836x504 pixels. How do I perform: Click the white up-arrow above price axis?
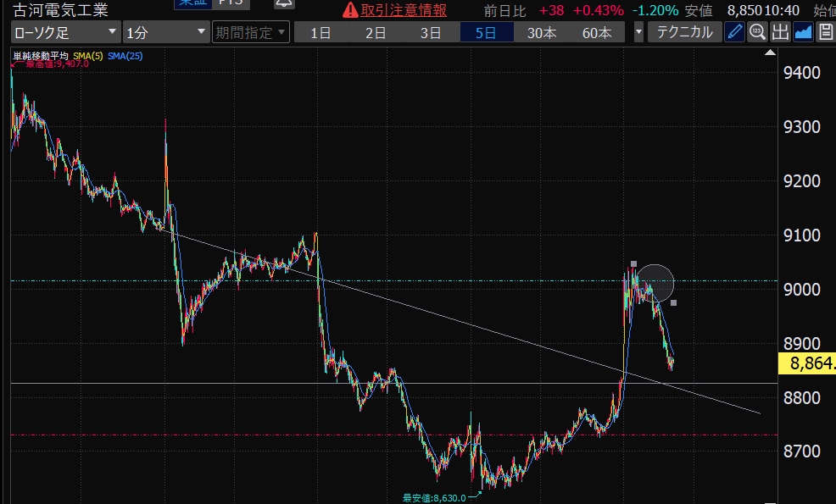[771, 52]
